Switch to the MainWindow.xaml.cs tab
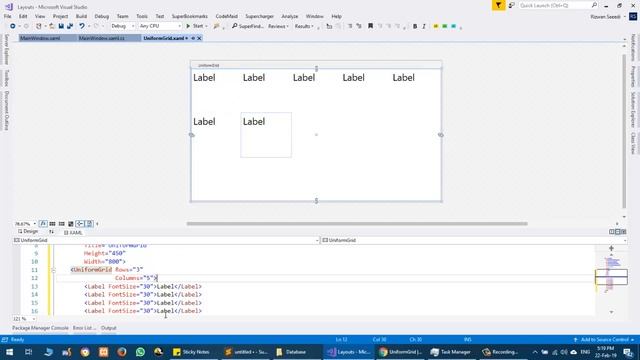This screenshot has height=360, width=640. tap(102, 38)
